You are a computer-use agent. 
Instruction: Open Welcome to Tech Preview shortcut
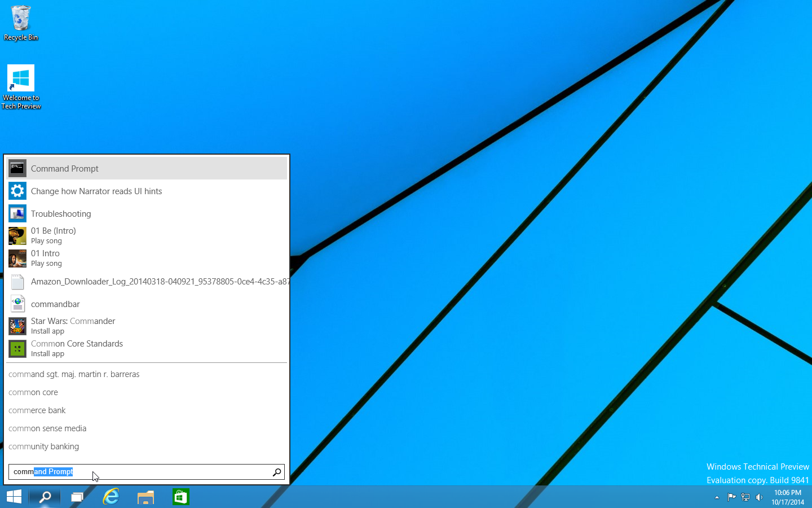21,85
